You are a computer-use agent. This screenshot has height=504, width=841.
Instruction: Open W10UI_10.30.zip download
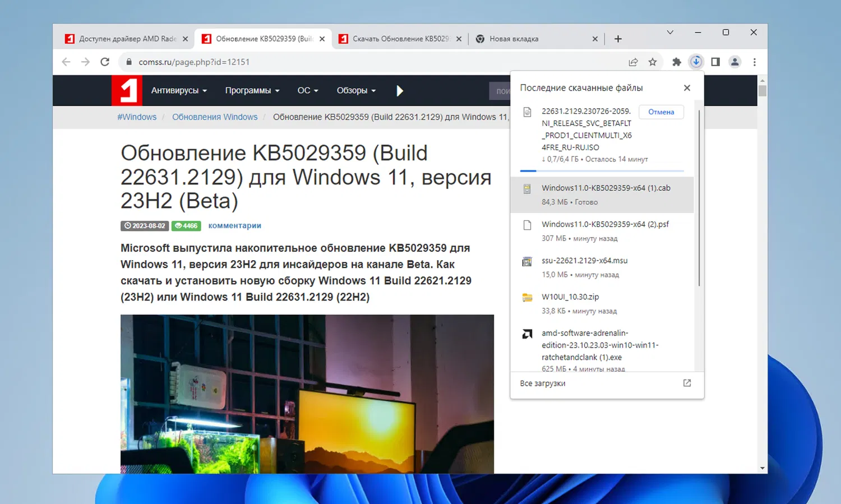pos(602,304)
